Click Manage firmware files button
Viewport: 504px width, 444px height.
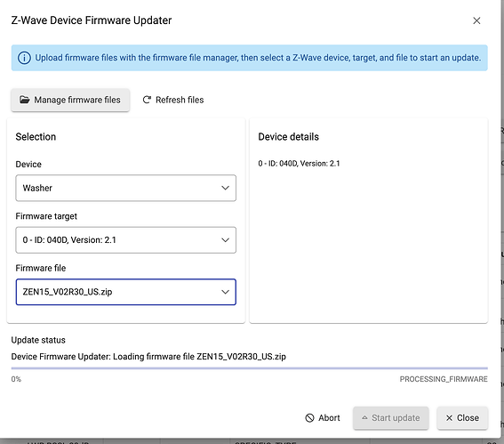[x=70, y=100]
